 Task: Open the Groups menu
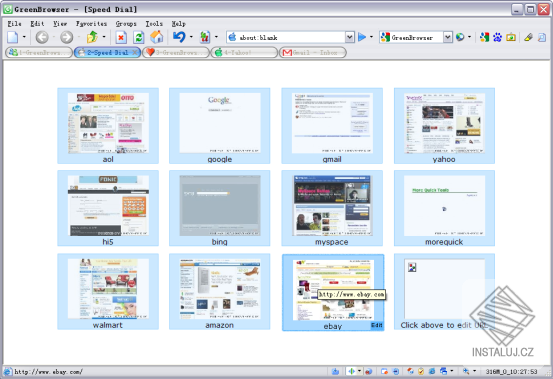(126, 24)
